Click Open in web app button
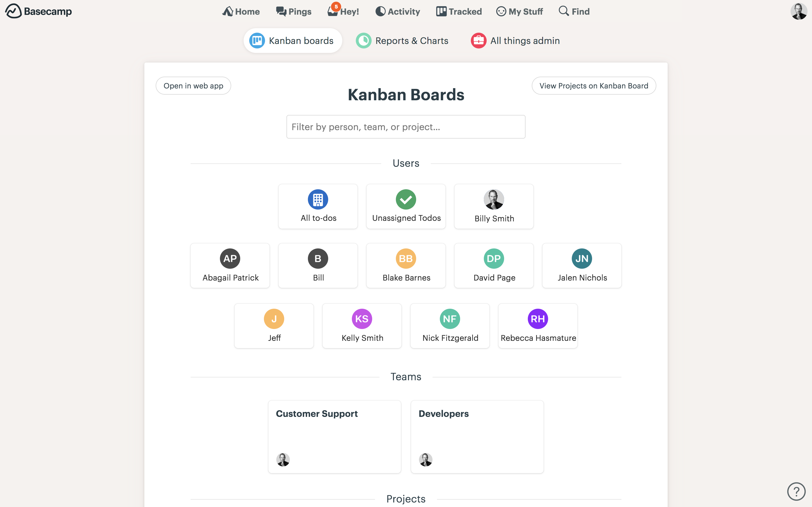 [x=193, y=86]
